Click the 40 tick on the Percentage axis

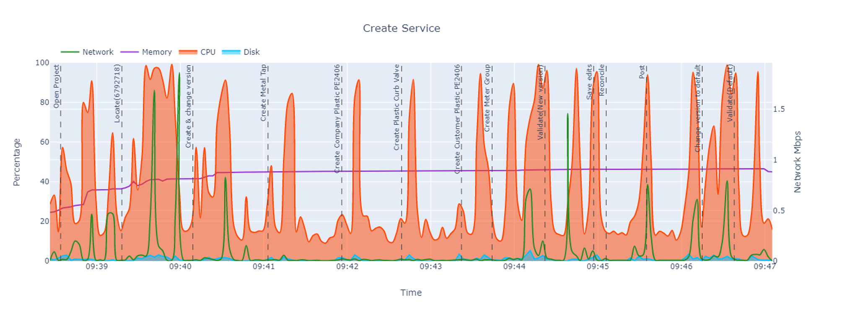[x=44, y=181]
